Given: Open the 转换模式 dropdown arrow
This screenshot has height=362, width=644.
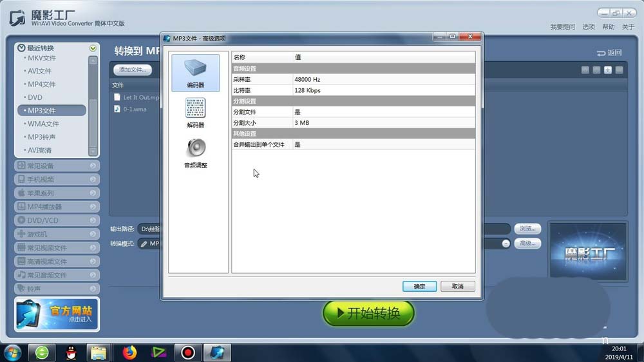Looking at the screenshot, I should coord(506,243).
